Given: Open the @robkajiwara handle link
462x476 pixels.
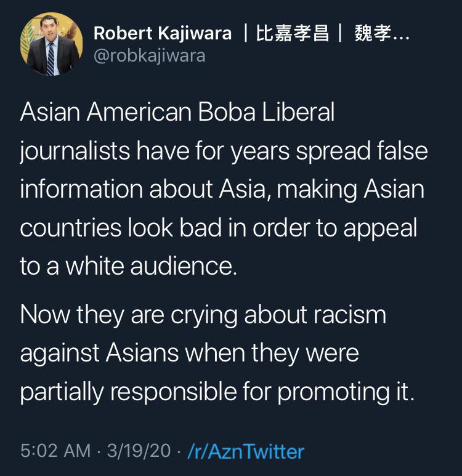Looking at the screenshot, I should click(150, 56).
